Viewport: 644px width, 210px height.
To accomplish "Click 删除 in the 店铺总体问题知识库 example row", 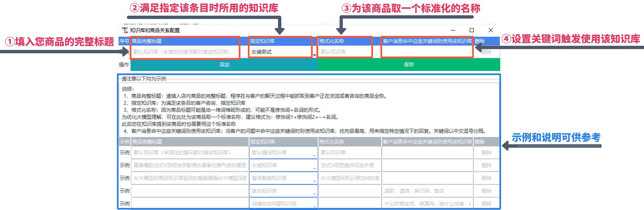I will [486, 204].
